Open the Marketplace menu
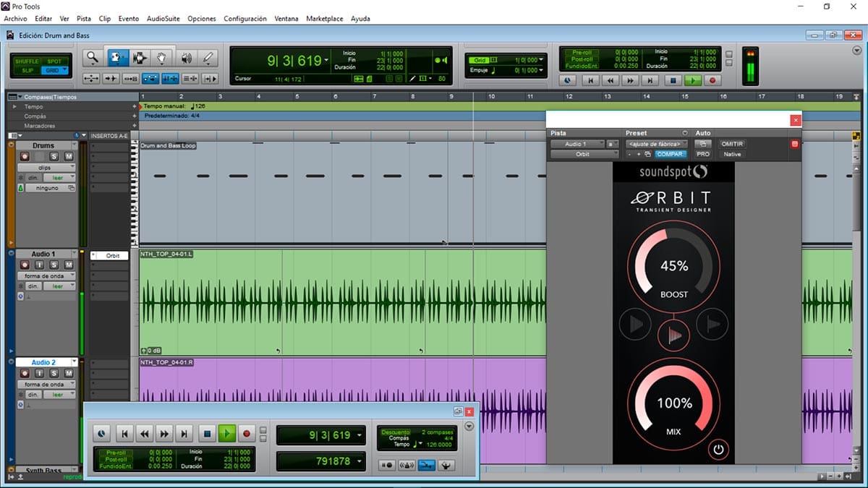Screen dimensions: 868x488 pos(325,19)
